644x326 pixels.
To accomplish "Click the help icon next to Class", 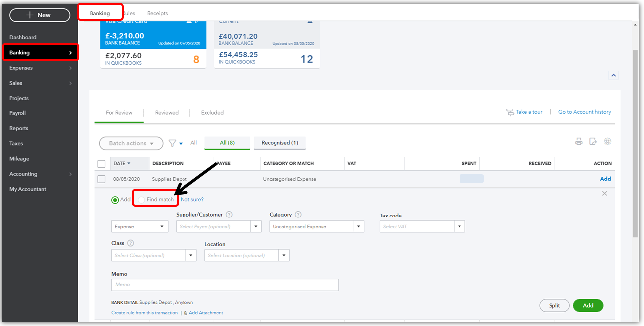I will pyautogui.click(x=131, y=243).
